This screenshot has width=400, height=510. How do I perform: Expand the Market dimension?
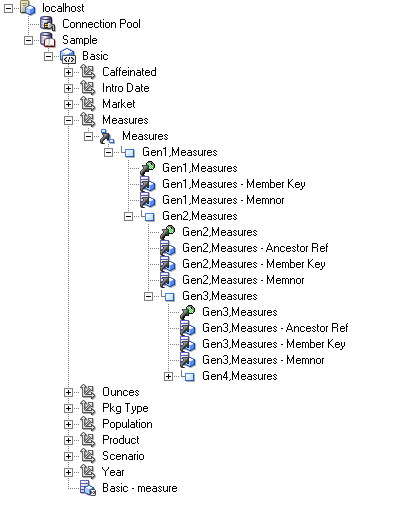68,104
